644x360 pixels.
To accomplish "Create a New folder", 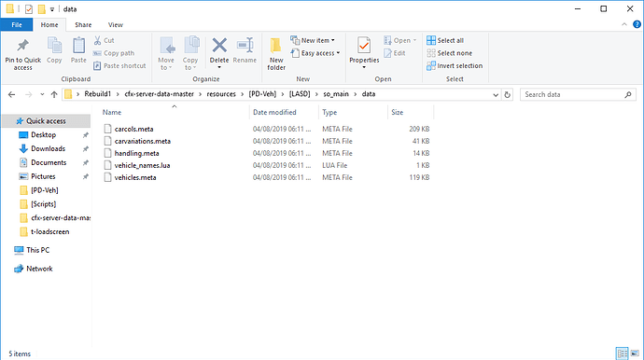I will pos(276,53).
